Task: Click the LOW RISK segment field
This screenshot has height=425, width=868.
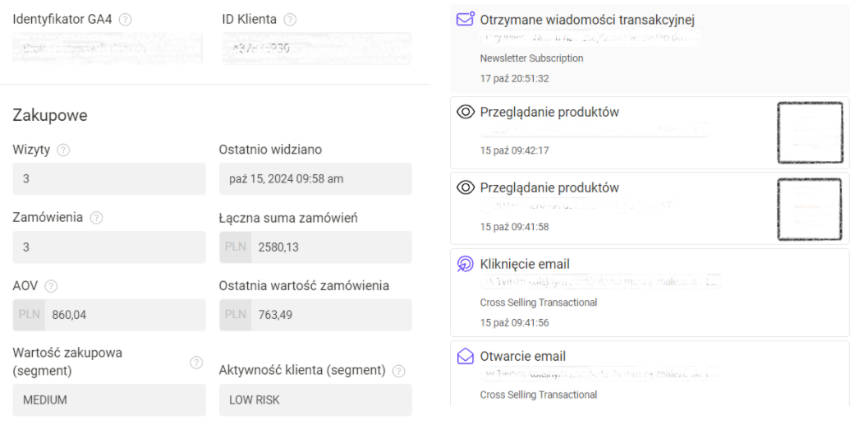Action: 315,400
